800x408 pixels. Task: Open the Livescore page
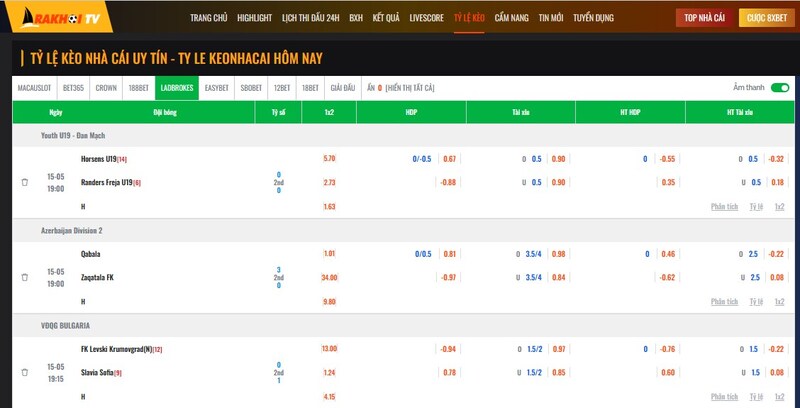[x=427, y=18]
